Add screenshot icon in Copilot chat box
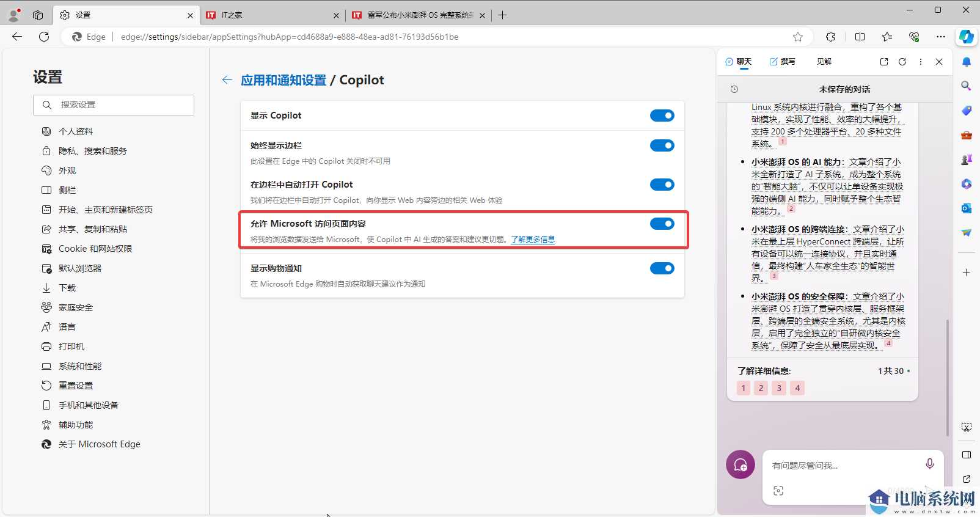This screenshot has height=517, width=980. click(778, 491)
